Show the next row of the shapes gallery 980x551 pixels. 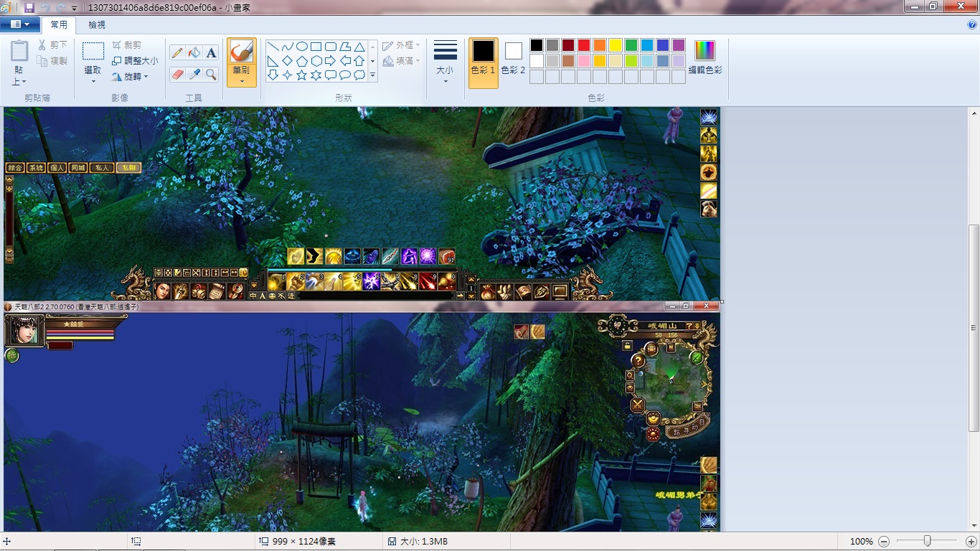pyautogui.click(x=373, y=61)
